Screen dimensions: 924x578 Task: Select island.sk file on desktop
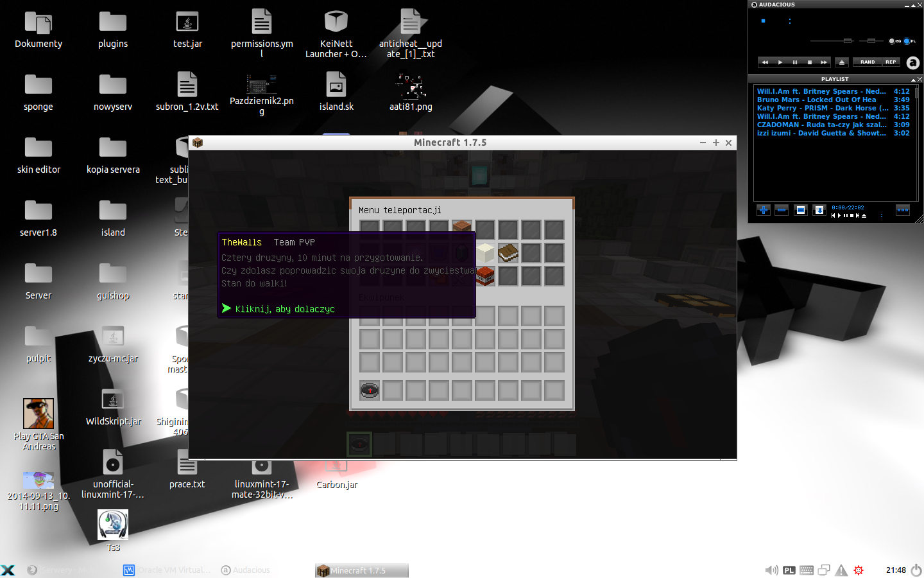(x=336, y=91)
